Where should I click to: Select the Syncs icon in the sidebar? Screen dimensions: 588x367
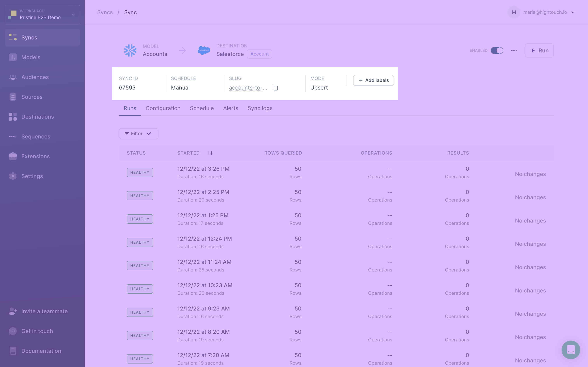(x=13, y=37)
